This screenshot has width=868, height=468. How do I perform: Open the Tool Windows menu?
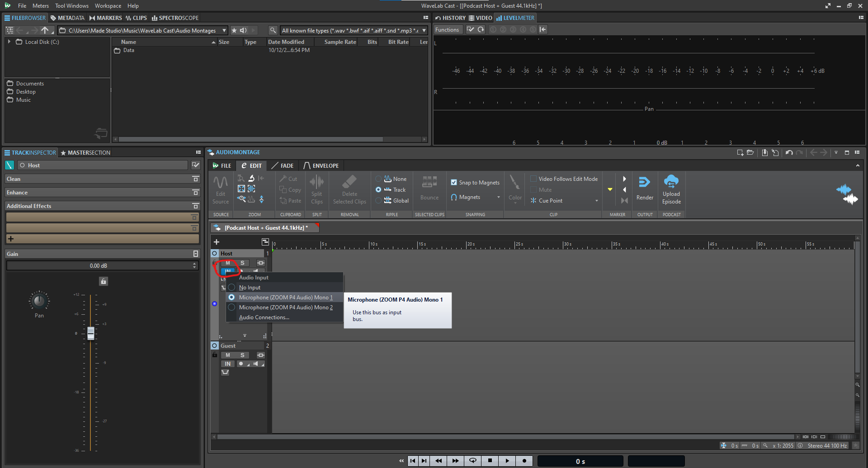(x=72, y=6)
